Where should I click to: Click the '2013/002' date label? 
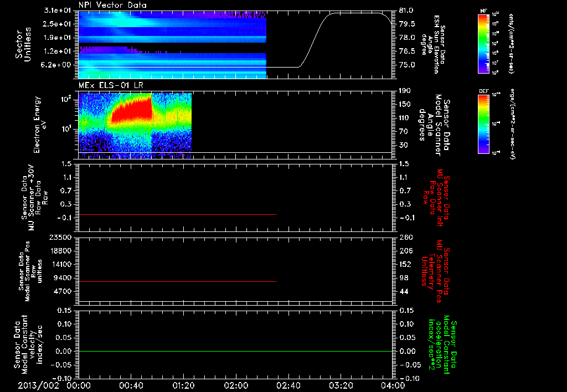coord(38,385)
